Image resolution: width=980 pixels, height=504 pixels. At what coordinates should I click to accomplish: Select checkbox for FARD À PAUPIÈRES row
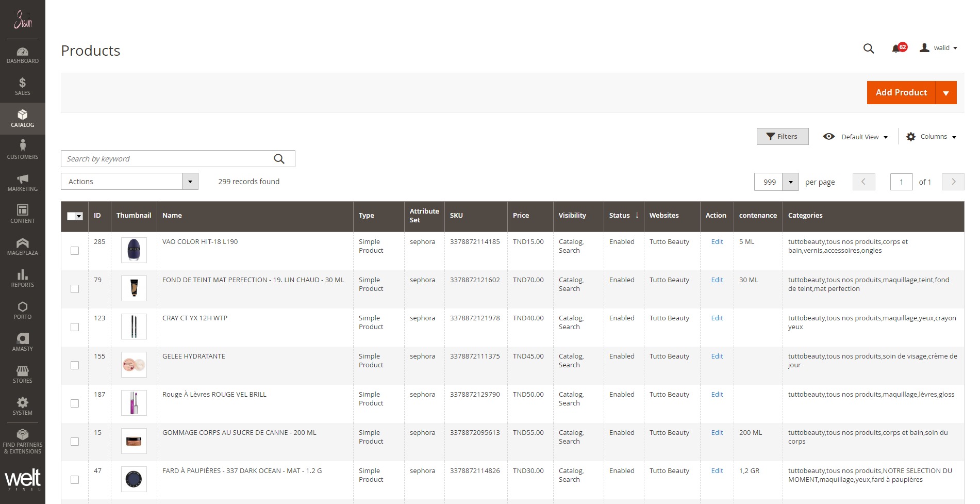(75, 480)
